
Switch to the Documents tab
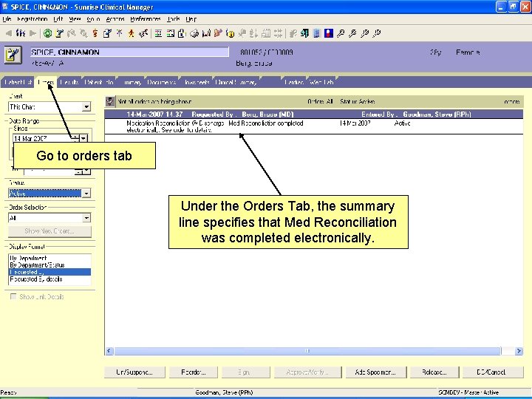point(162,82)
